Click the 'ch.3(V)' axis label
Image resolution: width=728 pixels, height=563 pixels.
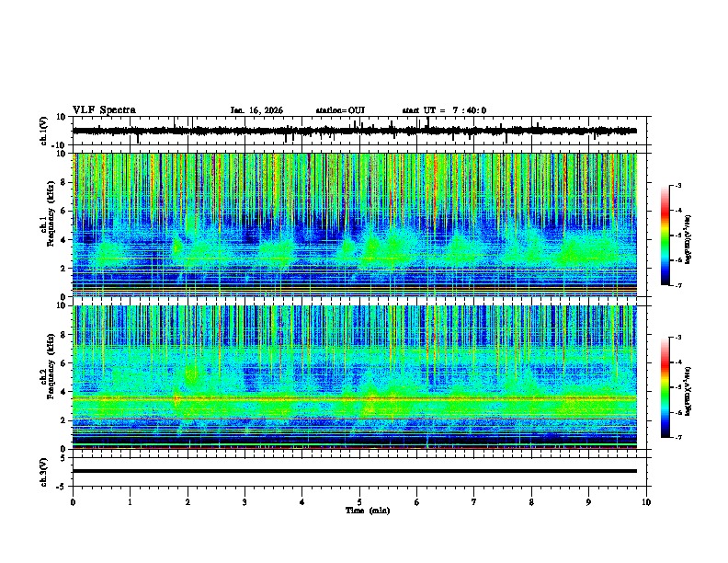coord(44,472)
